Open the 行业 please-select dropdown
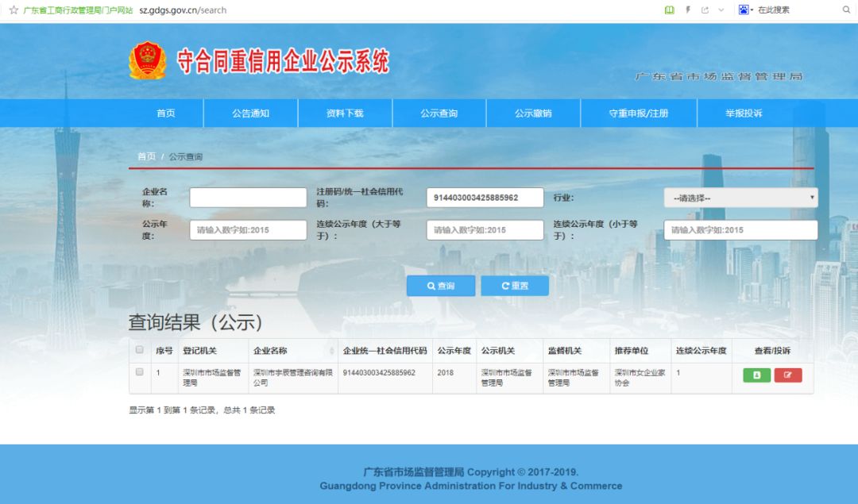This screenshot has width=858, height=504. point(740,197)
